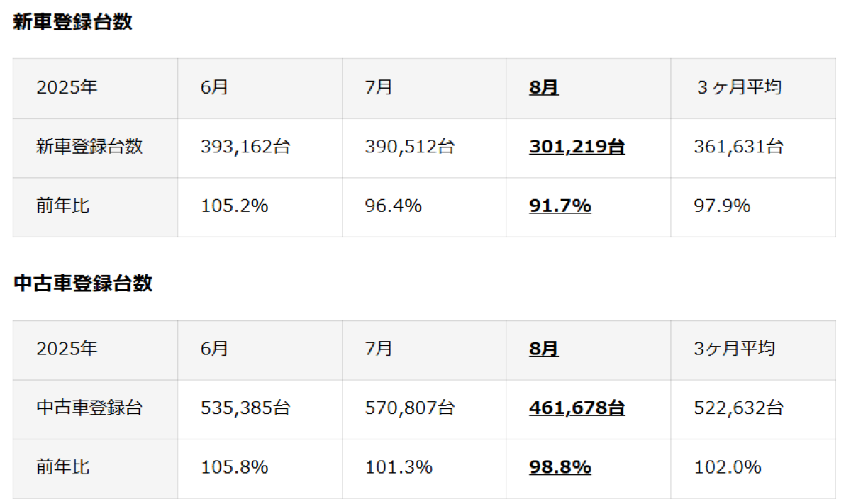The height and width of the screenshot is (504, 851).
Task: Click the 105.2% year-over-year cell
Action: point(260,207)
